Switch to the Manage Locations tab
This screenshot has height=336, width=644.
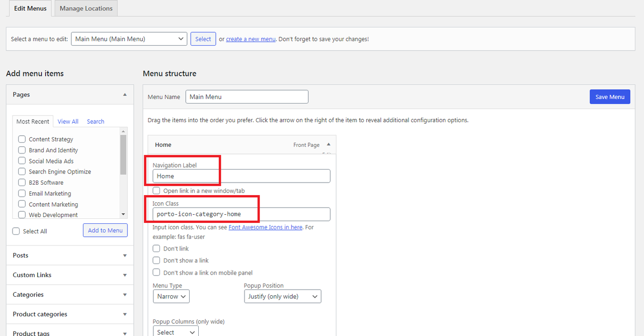point(86,9)
